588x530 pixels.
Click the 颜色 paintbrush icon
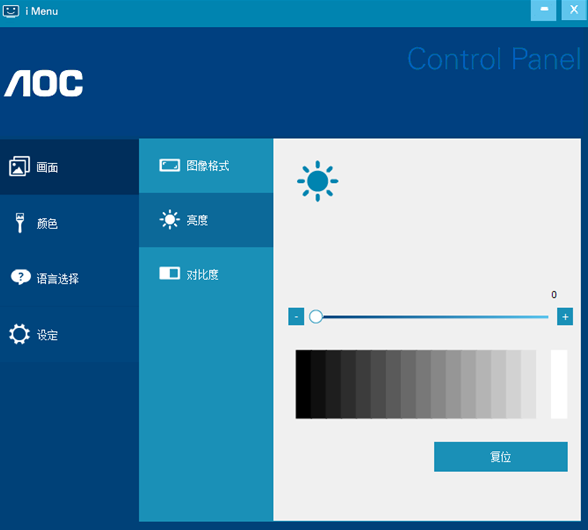[20, 223]
